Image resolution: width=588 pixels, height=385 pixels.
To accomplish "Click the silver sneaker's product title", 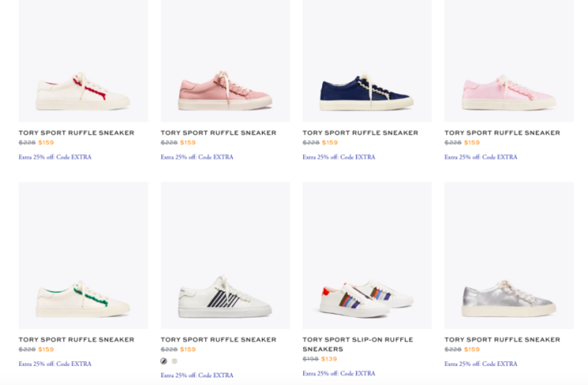I will pyautogui.click(x=502, y=340).
